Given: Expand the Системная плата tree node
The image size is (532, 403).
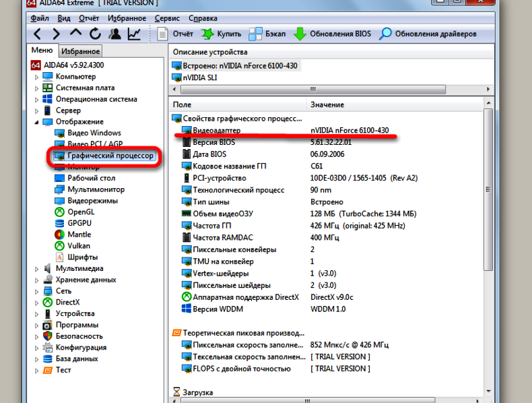Looking at the screenshot, I should click(36, 88).
